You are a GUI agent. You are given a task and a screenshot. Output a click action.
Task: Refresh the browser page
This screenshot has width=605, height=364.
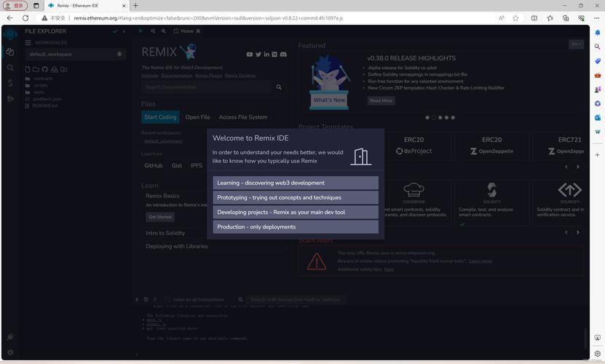click(x=25, y=18)
